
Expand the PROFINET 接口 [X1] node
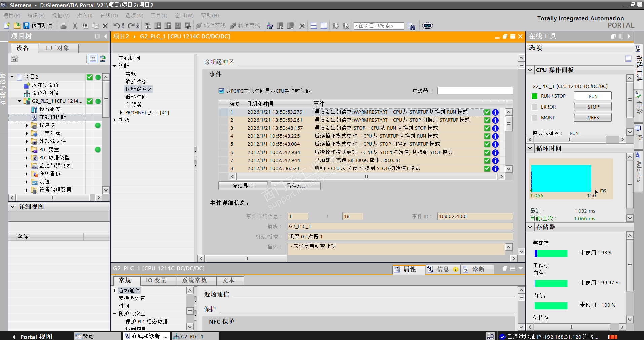point(121,113)
